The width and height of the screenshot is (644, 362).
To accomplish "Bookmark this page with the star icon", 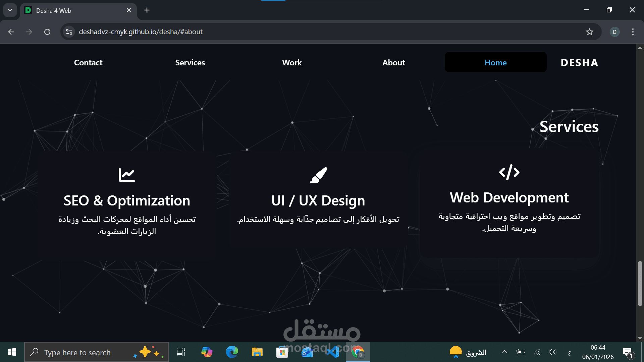I will pos(589,32).
